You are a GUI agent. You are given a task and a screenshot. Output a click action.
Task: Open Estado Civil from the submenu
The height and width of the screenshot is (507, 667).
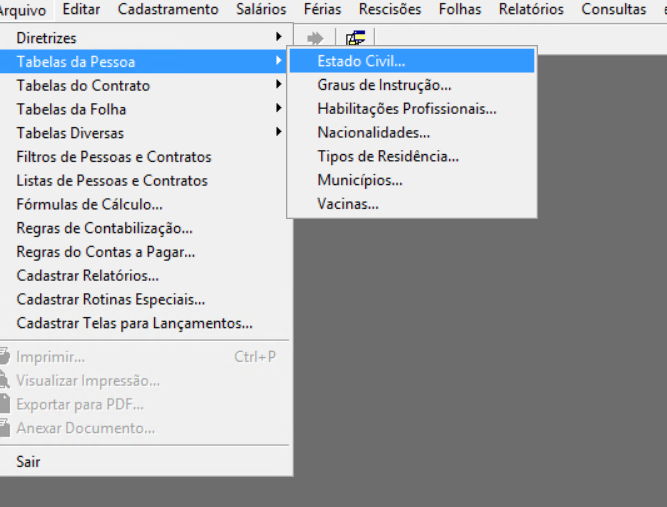pyautogui.click(x=361, y=62)
